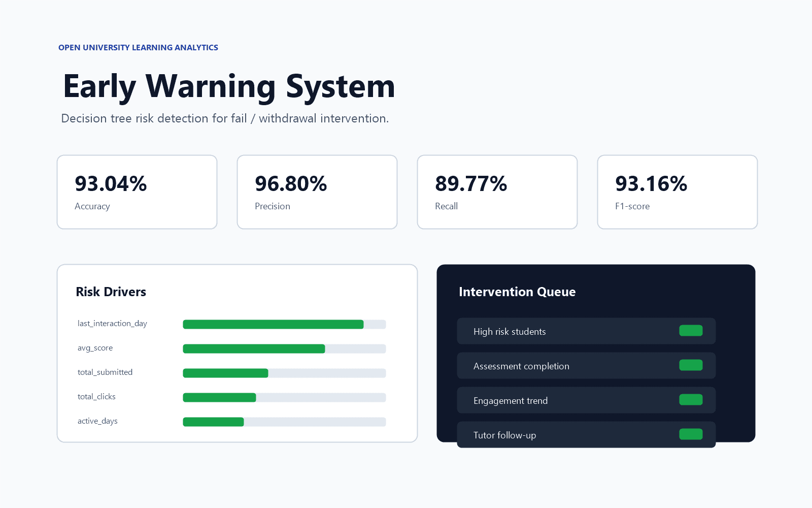
Task: Click the last_interaction_day progress bar
Action: tap(284, 324)
